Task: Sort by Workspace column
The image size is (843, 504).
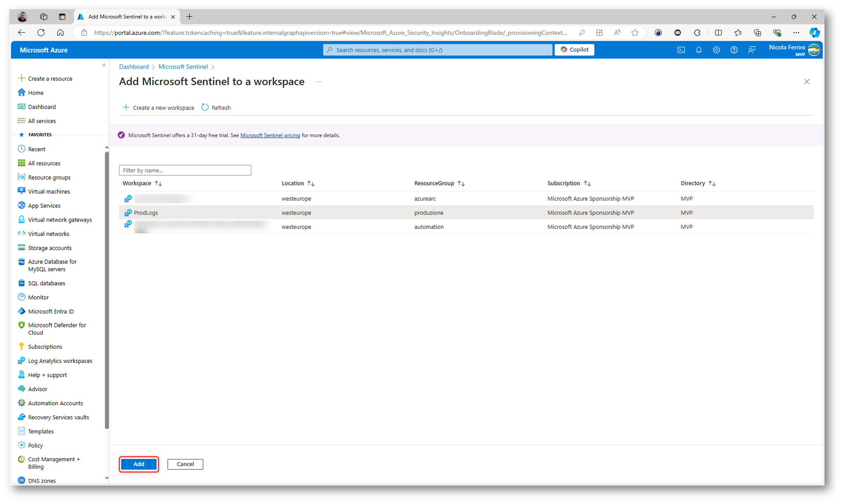Action: tap(142, 183)
